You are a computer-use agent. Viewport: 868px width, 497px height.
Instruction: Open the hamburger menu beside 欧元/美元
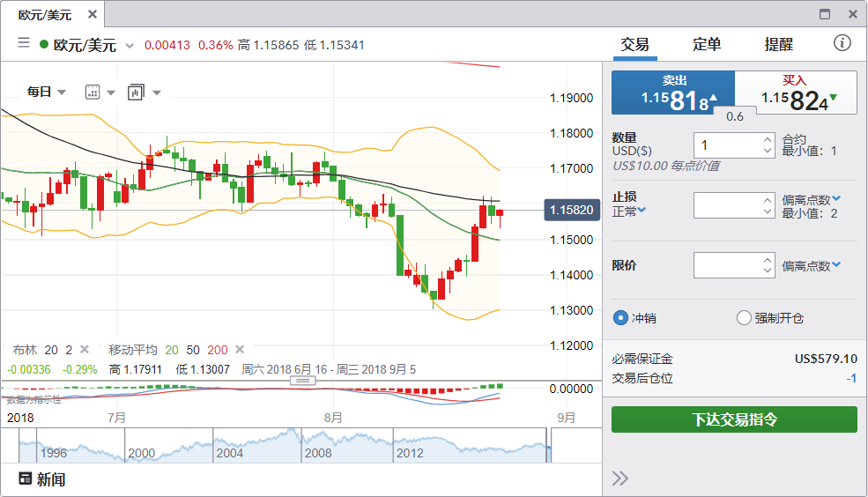pos(24,44)
